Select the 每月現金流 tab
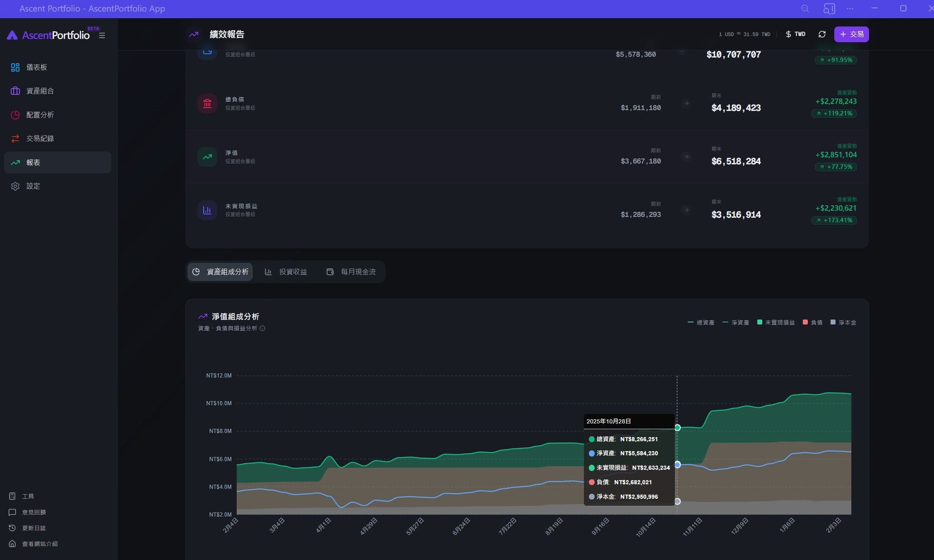Screen dimensions: 934x560 point(351,272)
